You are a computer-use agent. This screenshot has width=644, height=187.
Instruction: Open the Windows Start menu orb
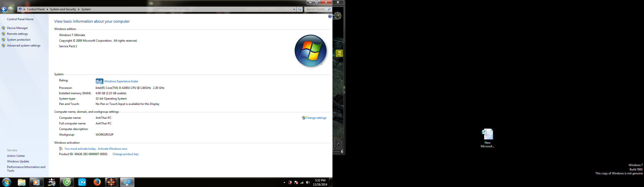click(x=7, y=182)
